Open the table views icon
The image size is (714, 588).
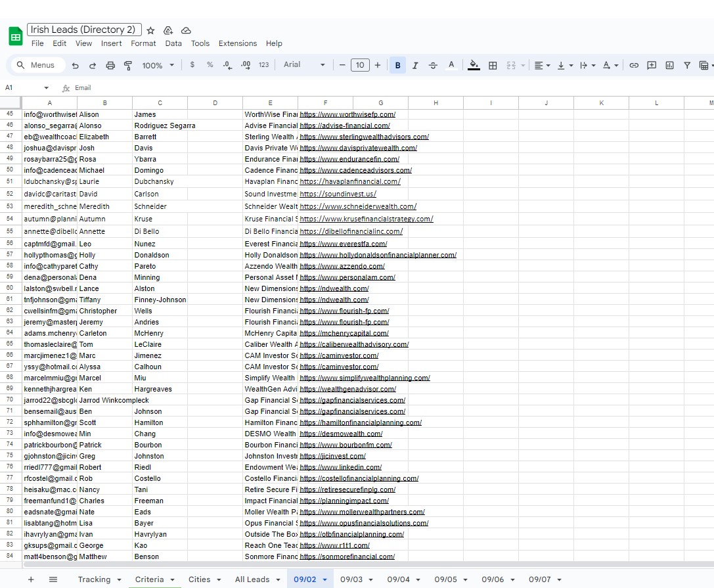703,65
